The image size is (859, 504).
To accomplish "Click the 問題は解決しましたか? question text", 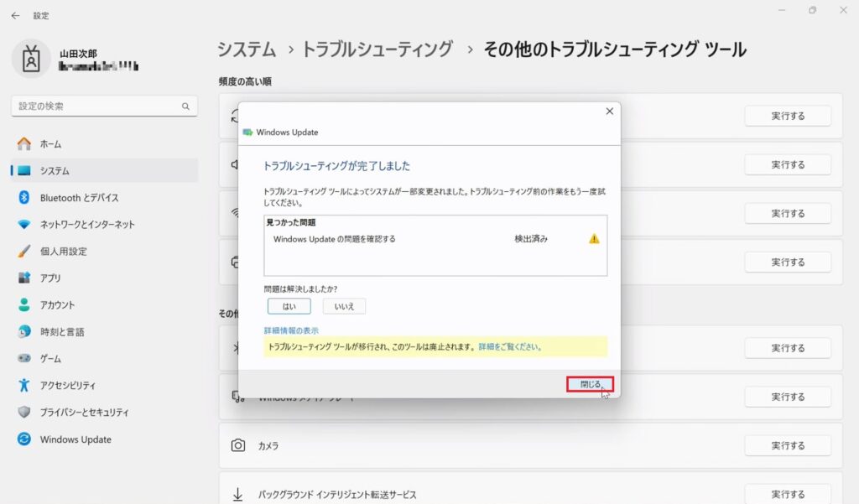I will click(301, 288).
